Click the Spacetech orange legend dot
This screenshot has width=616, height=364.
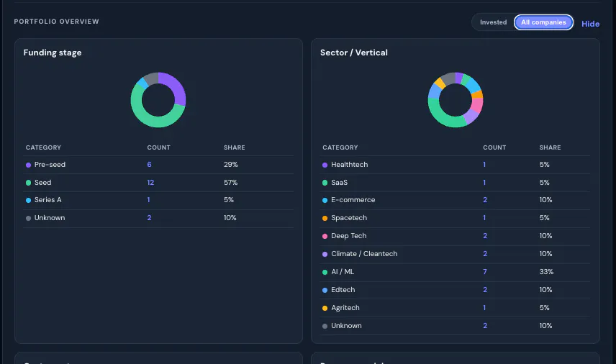pos(325,218)
